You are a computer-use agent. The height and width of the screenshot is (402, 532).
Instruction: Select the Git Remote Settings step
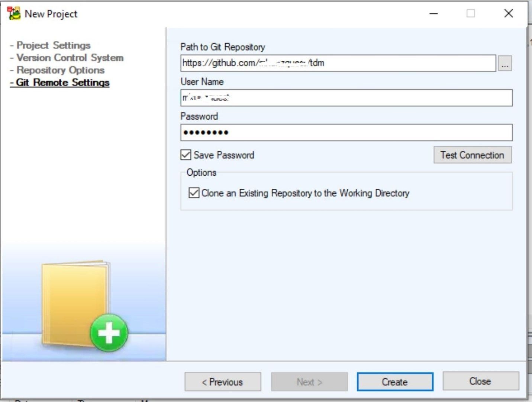click(x=59, y=82)
